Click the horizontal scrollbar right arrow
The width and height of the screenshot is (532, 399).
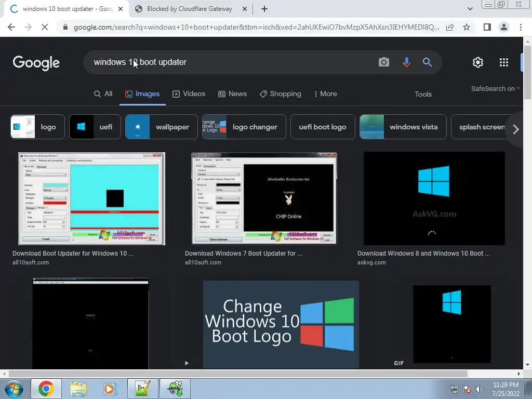click(519, 374)
